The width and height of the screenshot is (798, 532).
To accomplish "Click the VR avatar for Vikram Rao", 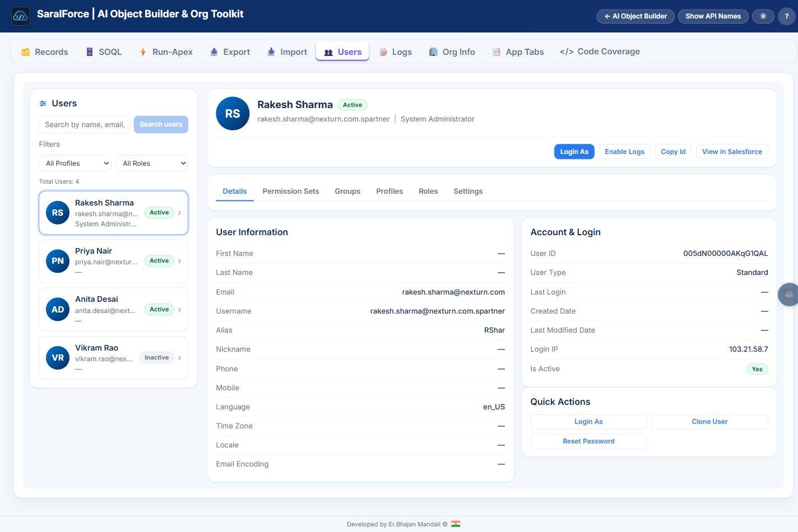I will (58, 358).
